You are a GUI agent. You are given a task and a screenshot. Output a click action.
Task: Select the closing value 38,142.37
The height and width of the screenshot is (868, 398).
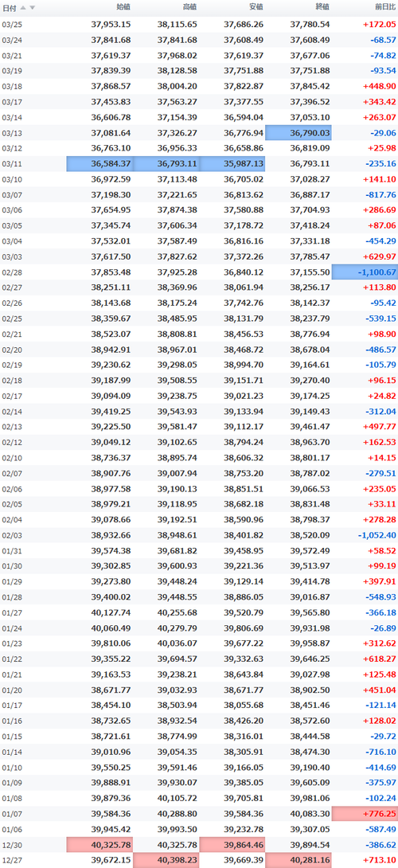tap(310, 303)
